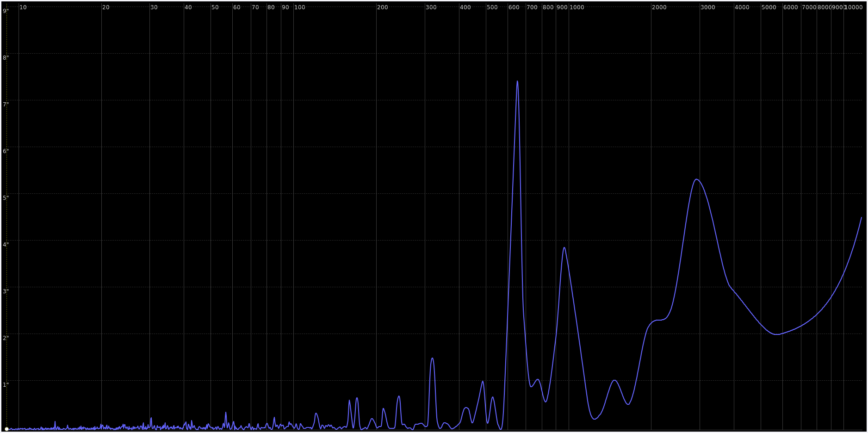Click the curve peak just below 1000
868x433 pixels.
tap(564, 247)
